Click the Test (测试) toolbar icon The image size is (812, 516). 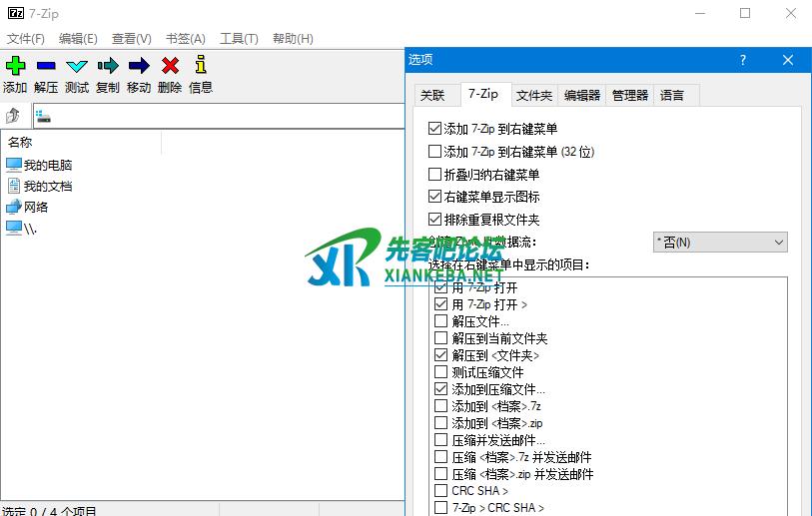tap(77, 66)
